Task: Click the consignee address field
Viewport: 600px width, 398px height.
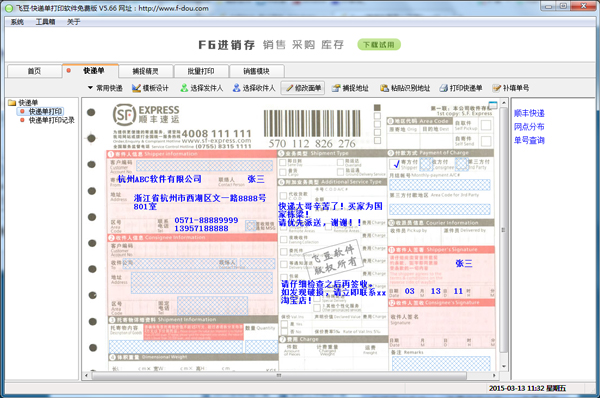Action: (202, 283)
